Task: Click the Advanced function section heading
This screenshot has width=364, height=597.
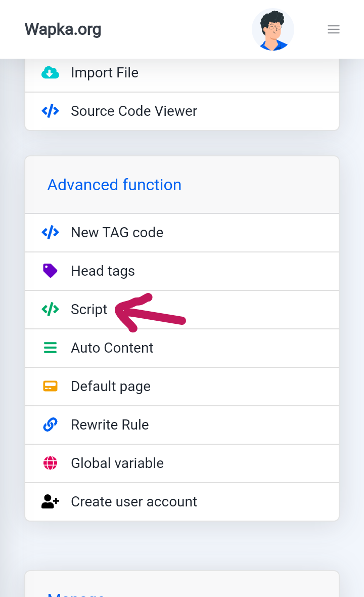Action: [x=114, y=185]
